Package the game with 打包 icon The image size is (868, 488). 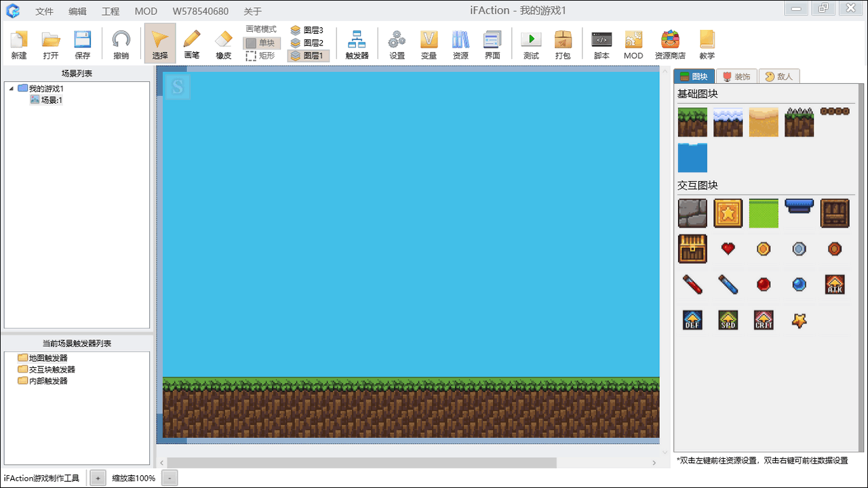click(x=563, y=45)
